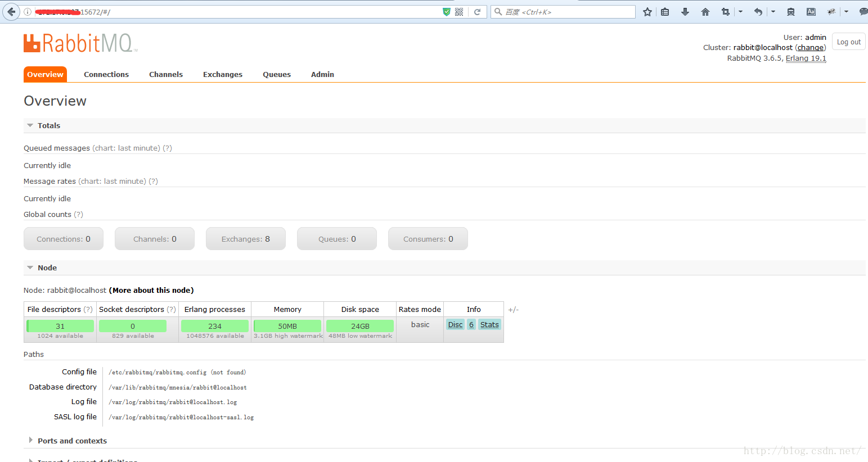The height and width of the screenshot is (462, 868).
Task: Open the dropdown arrow beside undo icon
Action: [773, 12]
